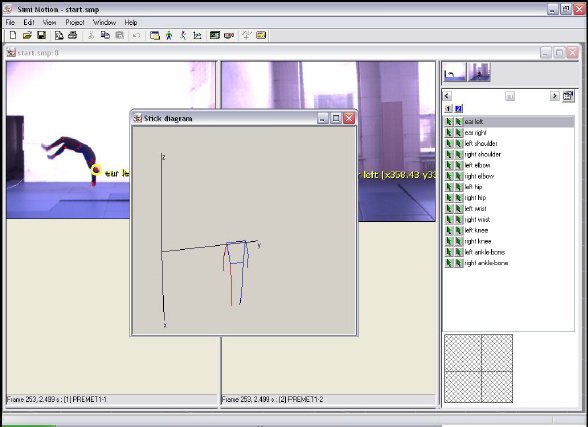Open the settings icon beside the next arrow
The image size is (588, 427).
(568, 96)
